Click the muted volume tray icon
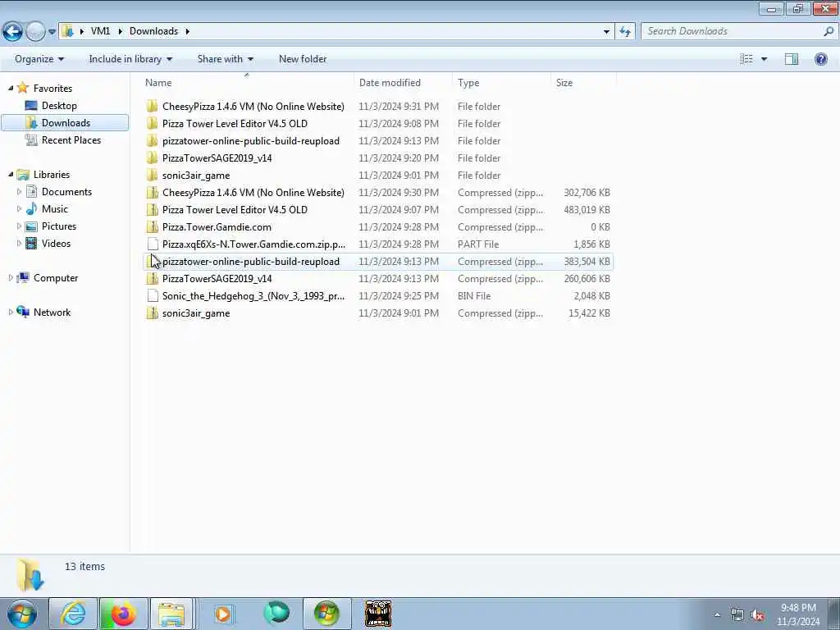Image resolution: width=840 pixels, height=630 pixels. [757, 615]
